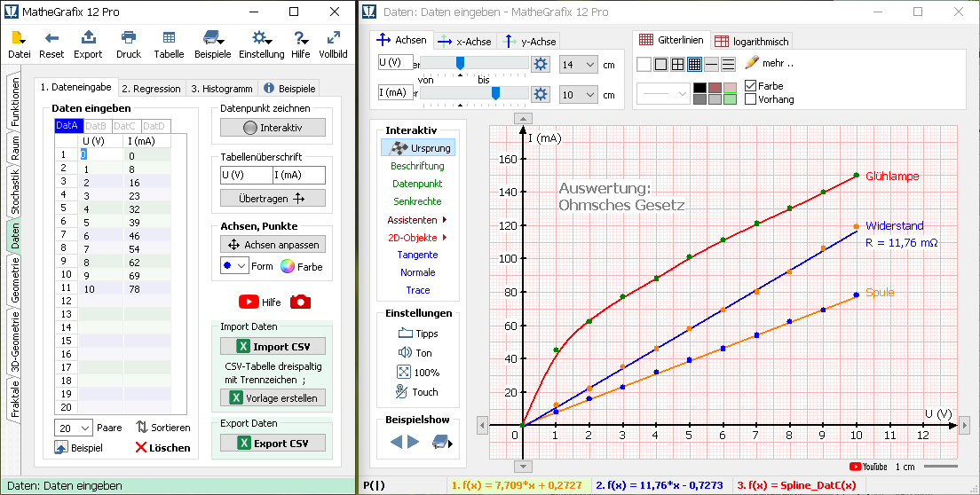
Task: Click the Export toolbar icon
Action: pyautogui.click(x=88, y=37)
